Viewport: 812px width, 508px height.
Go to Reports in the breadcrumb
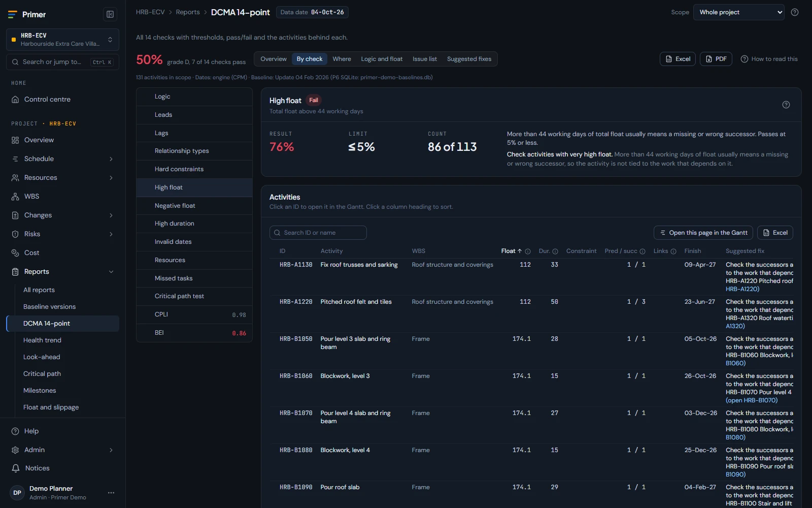(188, 12)
